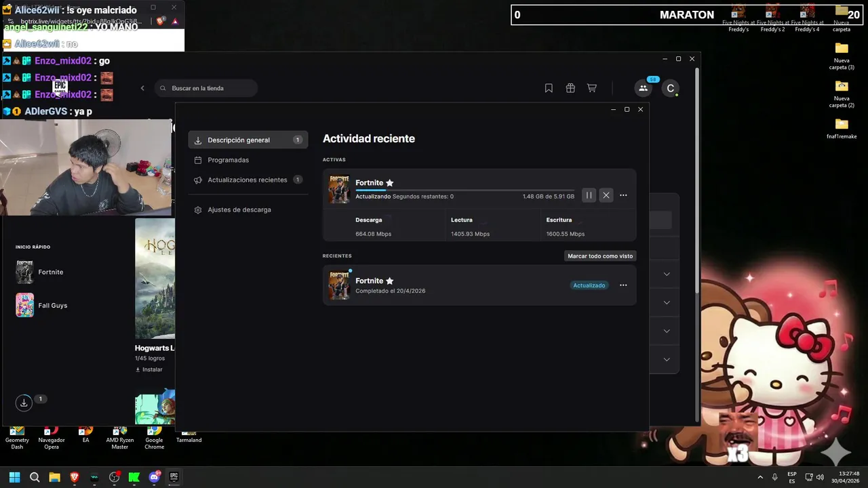Click the taskbar microphone icon

click(x=774, y=477)
